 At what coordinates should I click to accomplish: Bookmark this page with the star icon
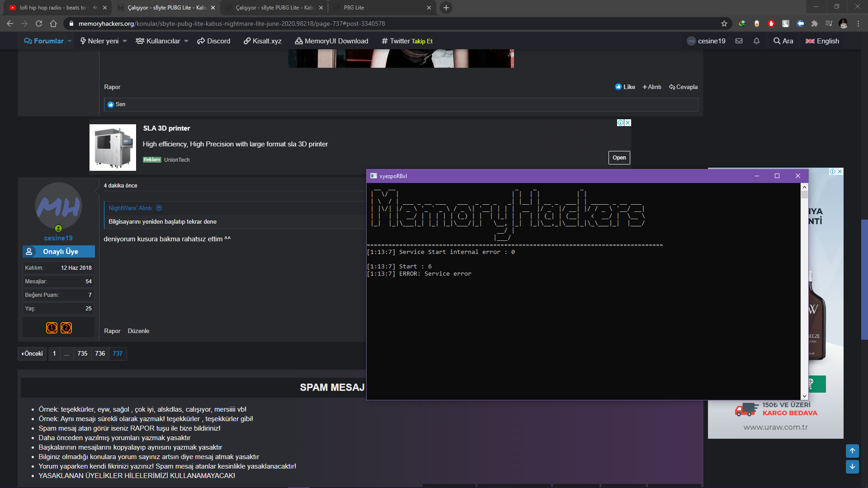[x=724, y=23]
